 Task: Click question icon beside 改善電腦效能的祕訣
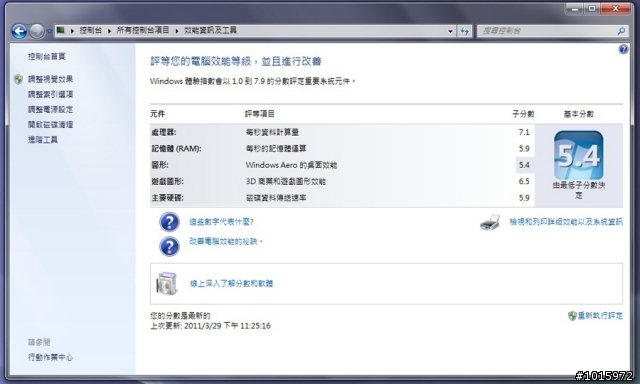click(x=169, y=246)
